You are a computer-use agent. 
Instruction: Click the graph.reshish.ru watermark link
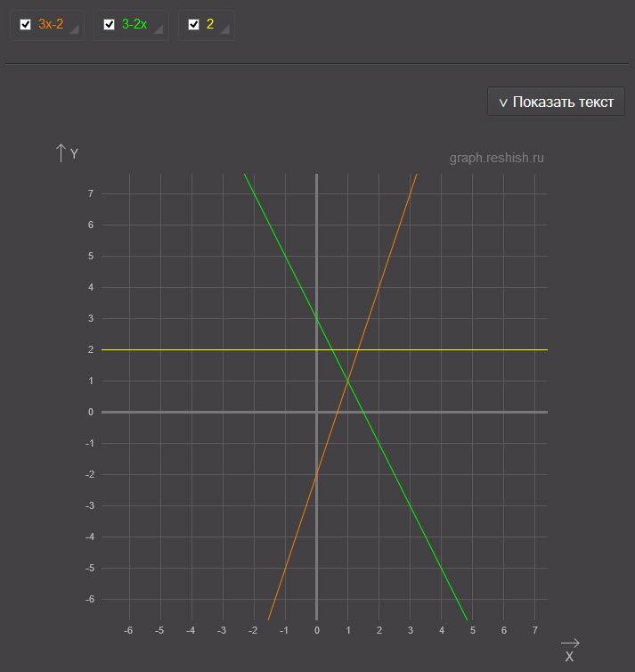[496, 158]
